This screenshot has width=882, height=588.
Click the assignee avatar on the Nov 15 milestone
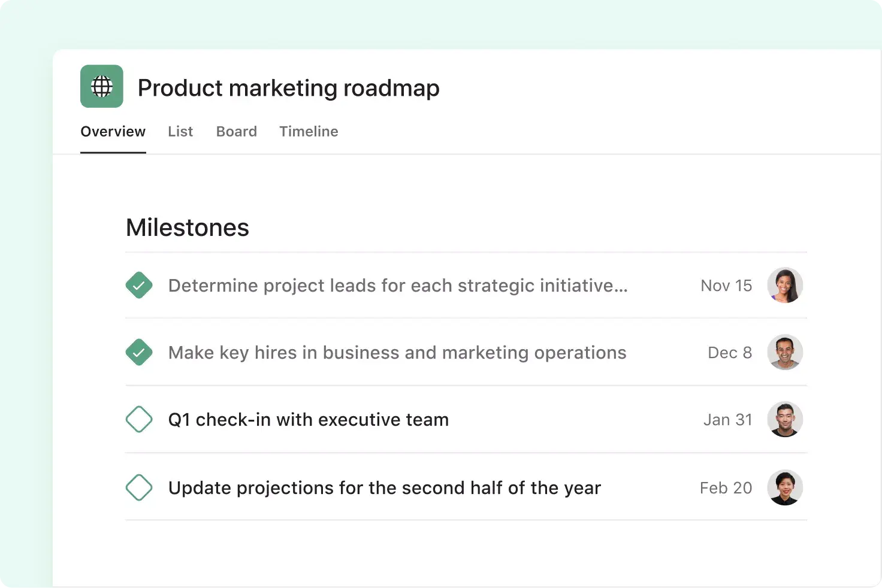pyautogui.click(x=785, y=285)
